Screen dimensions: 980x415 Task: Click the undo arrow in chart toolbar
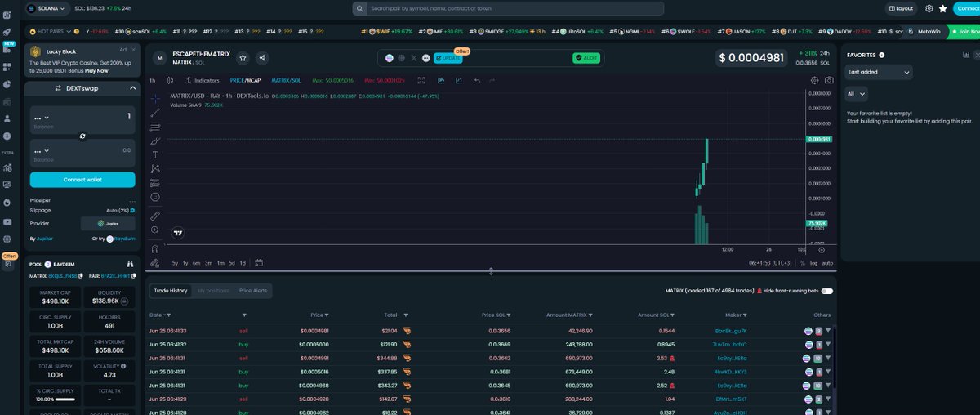tap(478, 81)
